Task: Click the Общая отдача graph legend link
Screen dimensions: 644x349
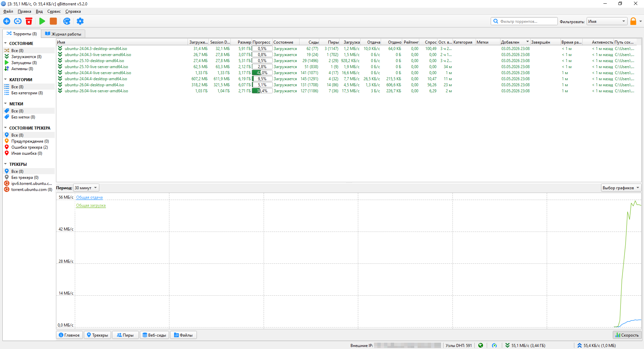Action: (90, 197)
